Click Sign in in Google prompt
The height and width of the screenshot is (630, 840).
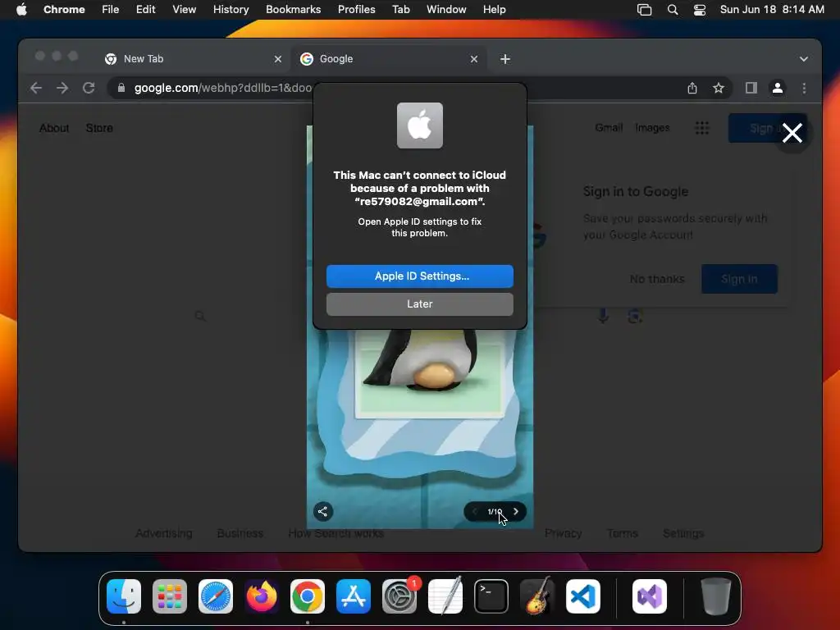pyautogui.click(x=739, y=279)
